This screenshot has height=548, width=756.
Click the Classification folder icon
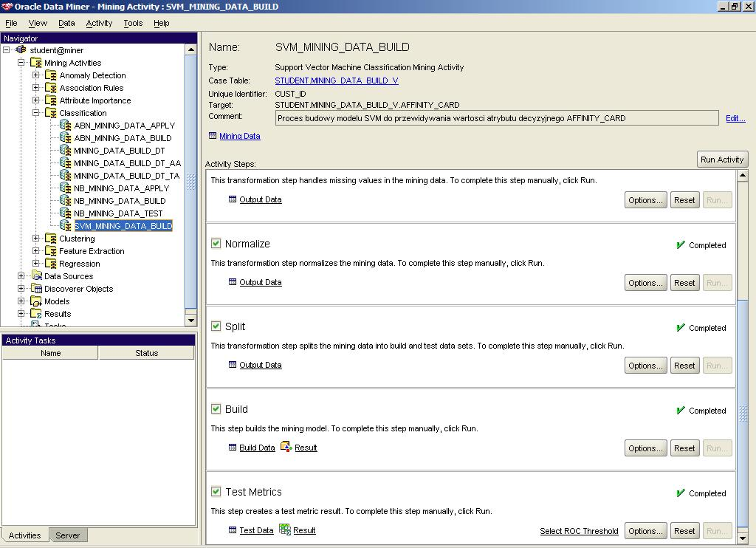[51, 113]
